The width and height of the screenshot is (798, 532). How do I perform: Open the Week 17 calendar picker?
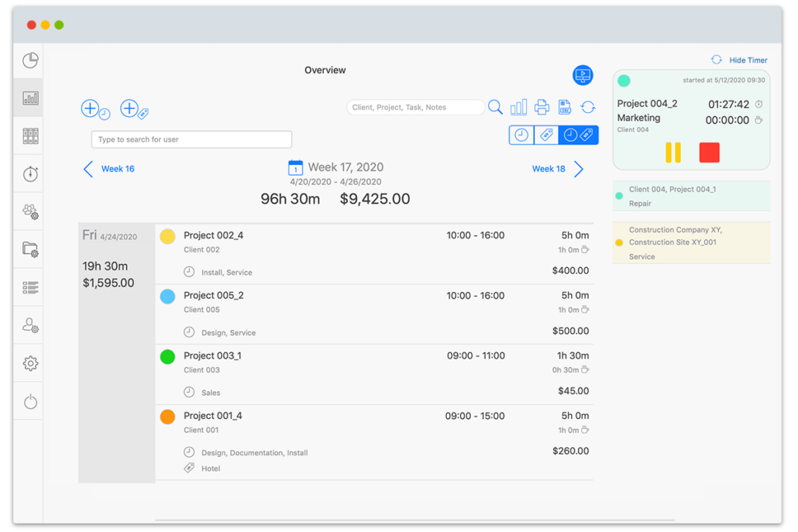(x=295, y=166)
